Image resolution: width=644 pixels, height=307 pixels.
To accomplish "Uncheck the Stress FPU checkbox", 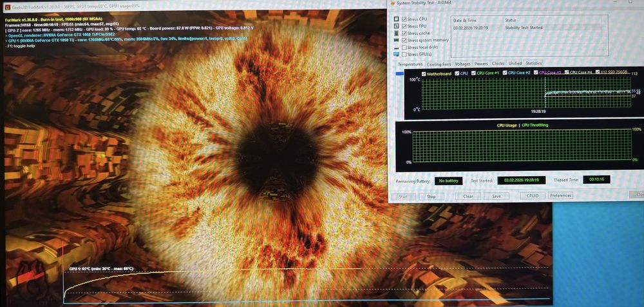I will [x=404, y=26].
